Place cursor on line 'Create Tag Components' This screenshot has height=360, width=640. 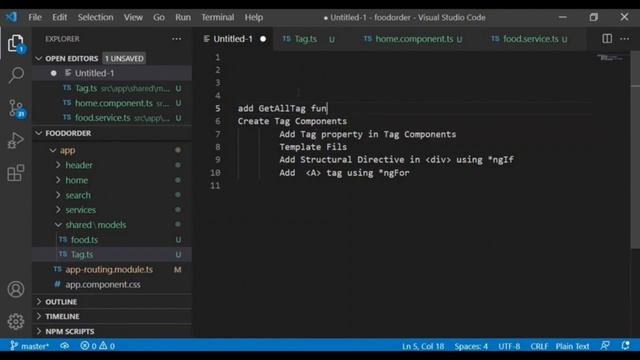coord(292,121)
